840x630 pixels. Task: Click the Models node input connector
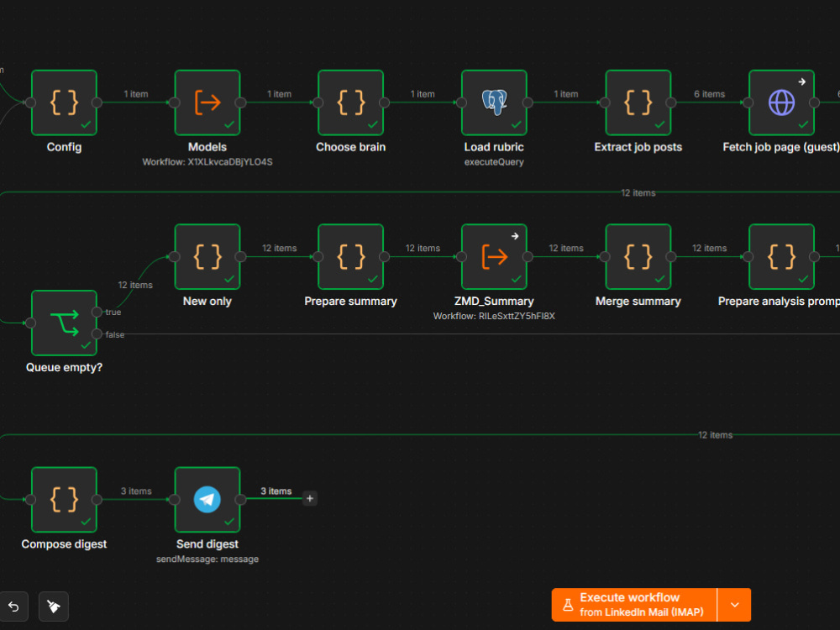174,102
